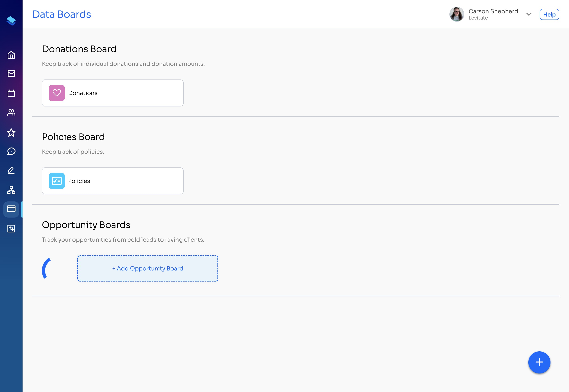Click the blue checklist Policies icon
This screenshot has height=392, width=569.
[57, 181]
